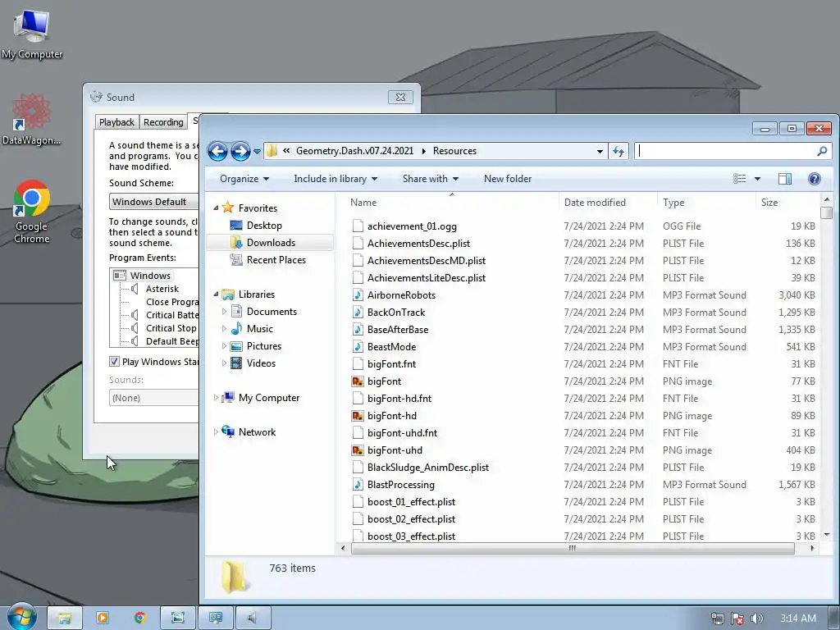Click the search magnifier icon in Explorer
The image size is (840, 630).
822,151
